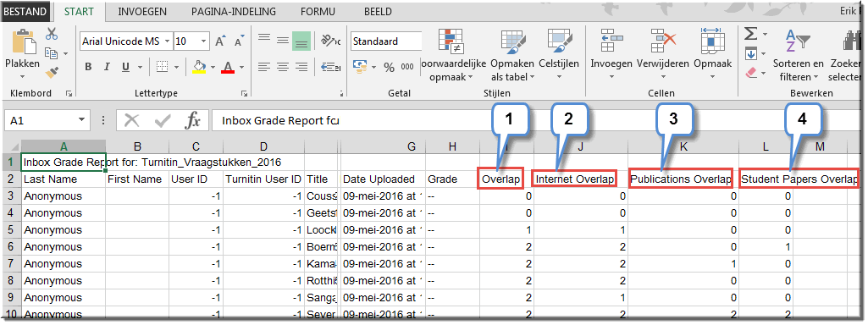Click the thousands separator 000 icon
This screenshot has width=868, height=325.
(407, 68)
